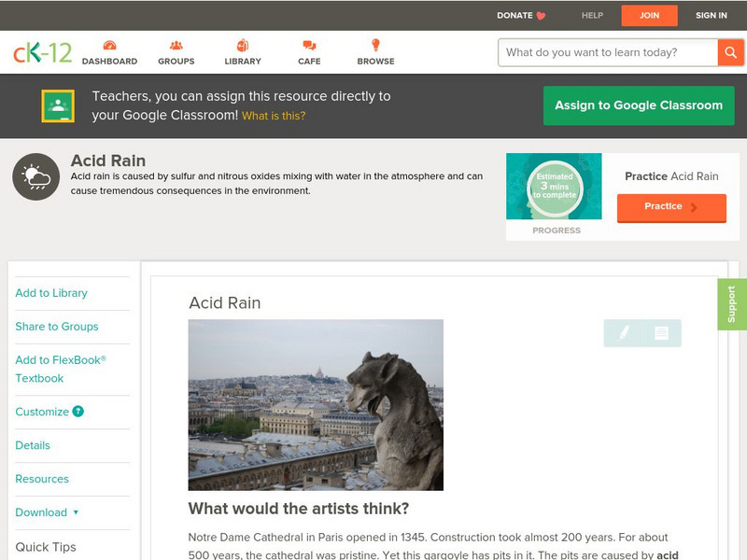Click the Customize help question mark icon
This screenshot has width=747, height=560.
coord(78,412)
